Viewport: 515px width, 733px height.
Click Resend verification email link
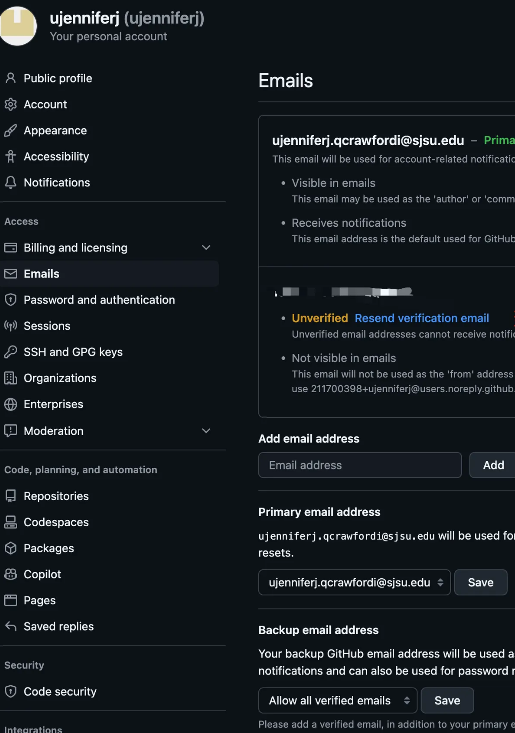(x=422, y=318)
